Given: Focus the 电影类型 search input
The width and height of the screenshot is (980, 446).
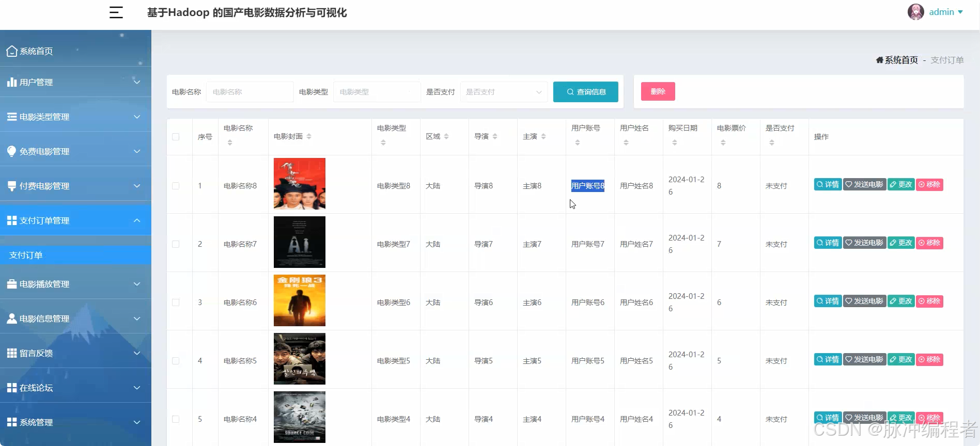Looking at the screenshot, I should coord(377,92).
